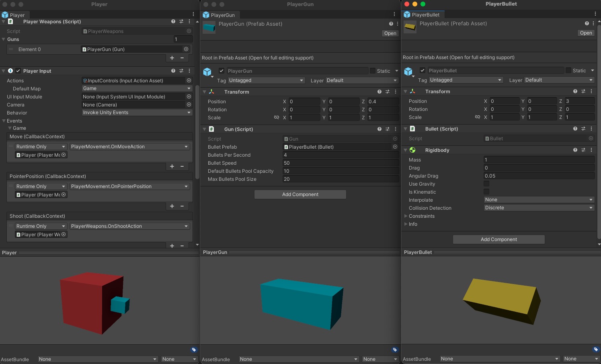601x364 pixels.
Task: Click Bullet Speed value field
Action: [x=341, y=163]
